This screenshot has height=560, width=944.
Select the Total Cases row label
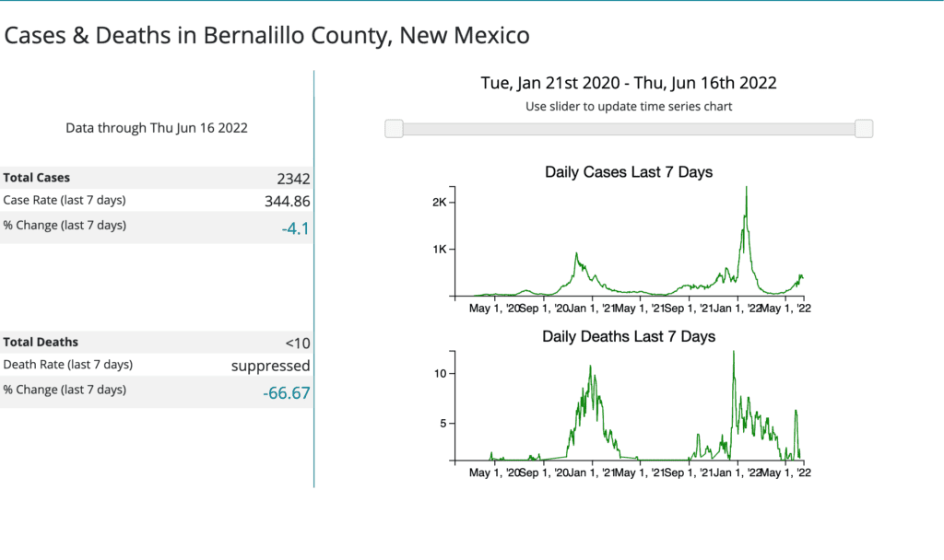click(x=37, y=178)
